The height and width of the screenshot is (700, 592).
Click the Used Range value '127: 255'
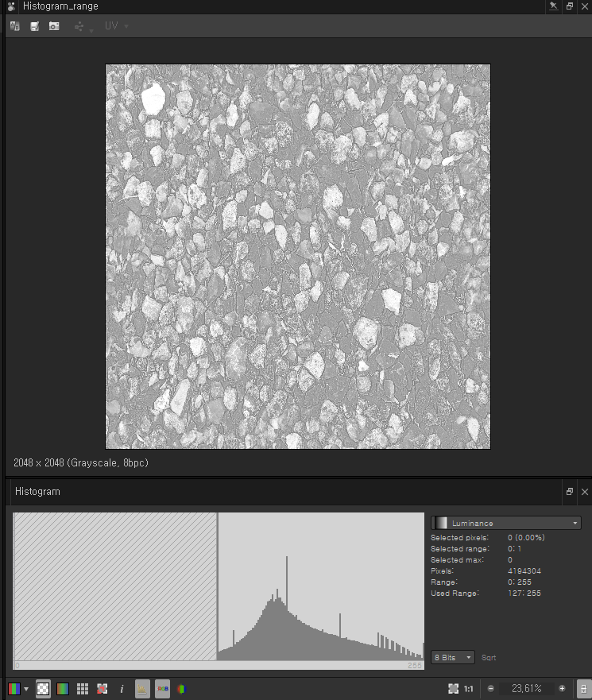[524, 594]
